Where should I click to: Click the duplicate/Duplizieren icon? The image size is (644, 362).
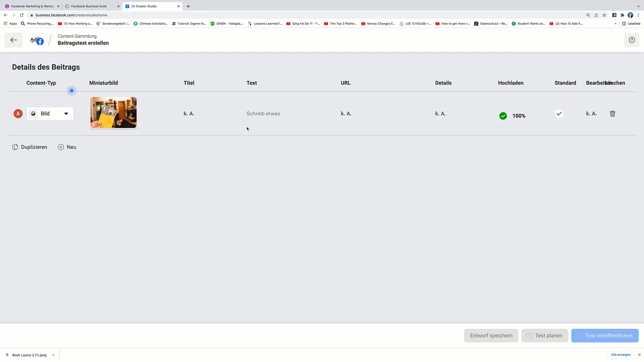coord(15,147)
